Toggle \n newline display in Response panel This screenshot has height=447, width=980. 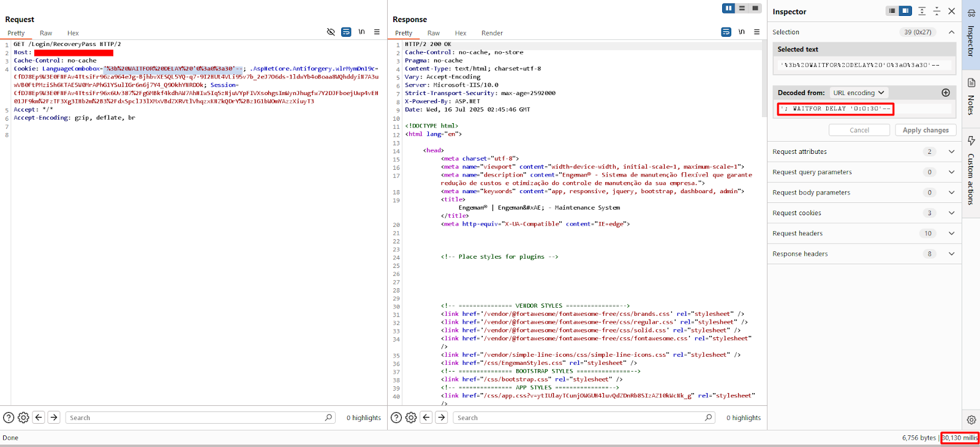pos(741,32)
